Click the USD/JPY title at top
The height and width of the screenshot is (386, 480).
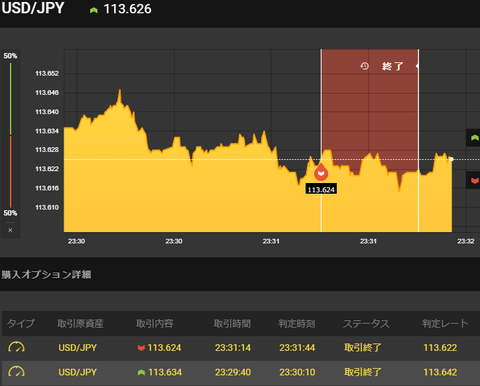tap(33, 8)
